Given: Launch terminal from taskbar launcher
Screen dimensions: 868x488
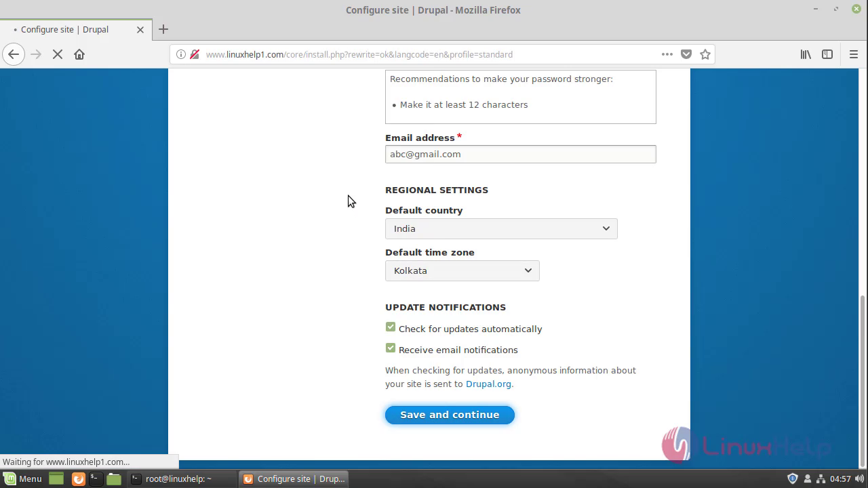Looking at the screenshot, I should coord(96,479).
